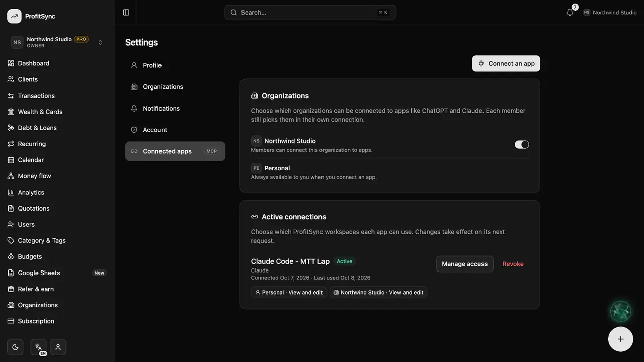Viewport: 644px width, 362px height.
Task: Click the user profile icon in sidebar footer
Action: click(58, 347)
